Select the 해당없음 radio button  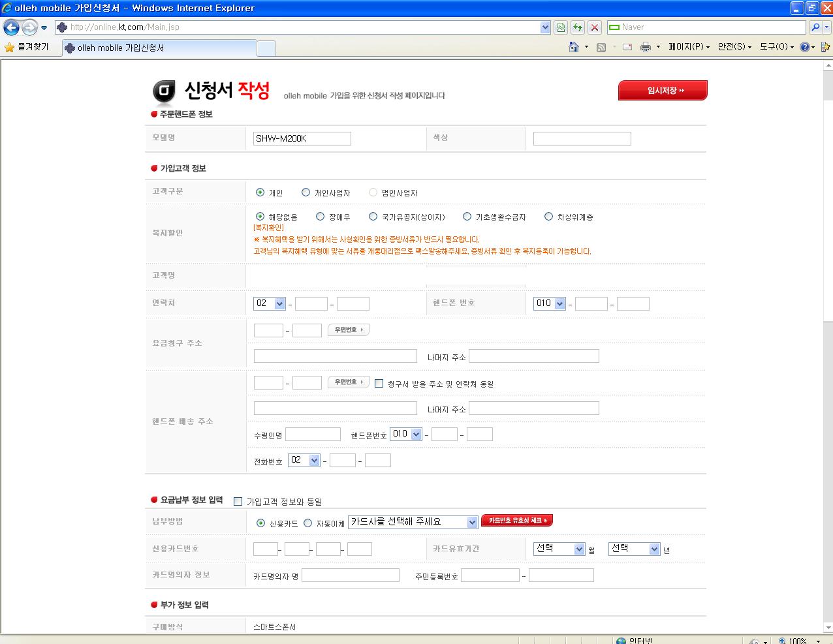click(260, 217)
